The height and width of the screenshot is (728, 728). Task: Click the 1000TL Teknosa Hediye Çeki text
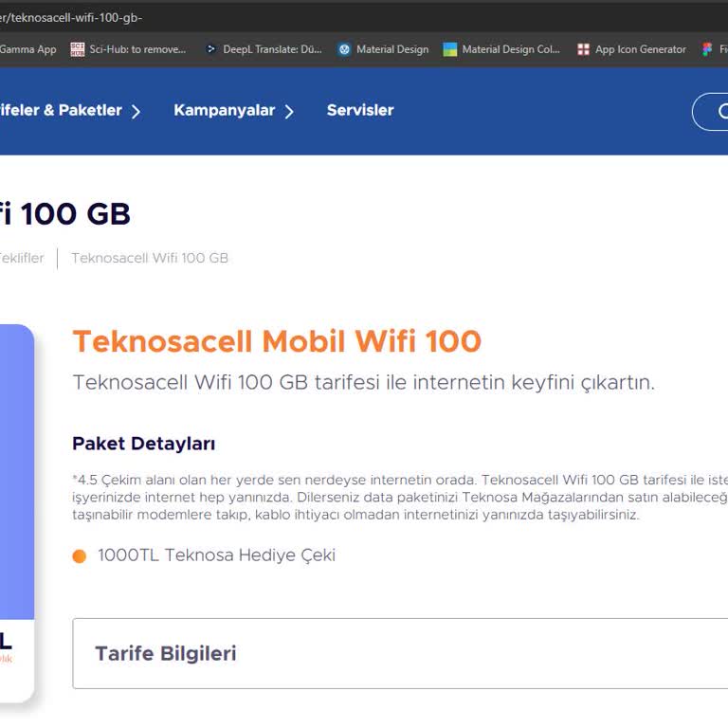[216, 555]
